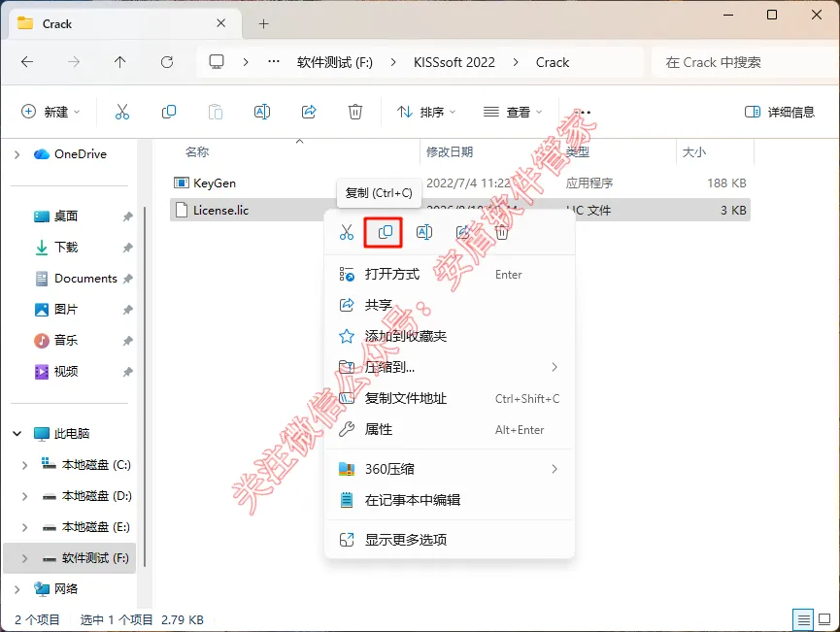Sort by 修改日期 column header
This screenshot has width=840, height=632.
click(x=449, y=152)
